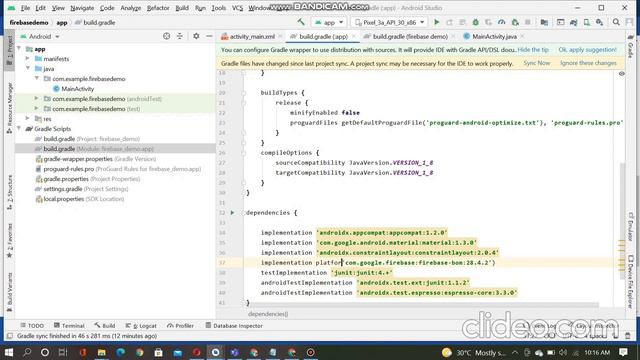Click the Make Project hammer icon
640x360 pixels.
(301, 22)
